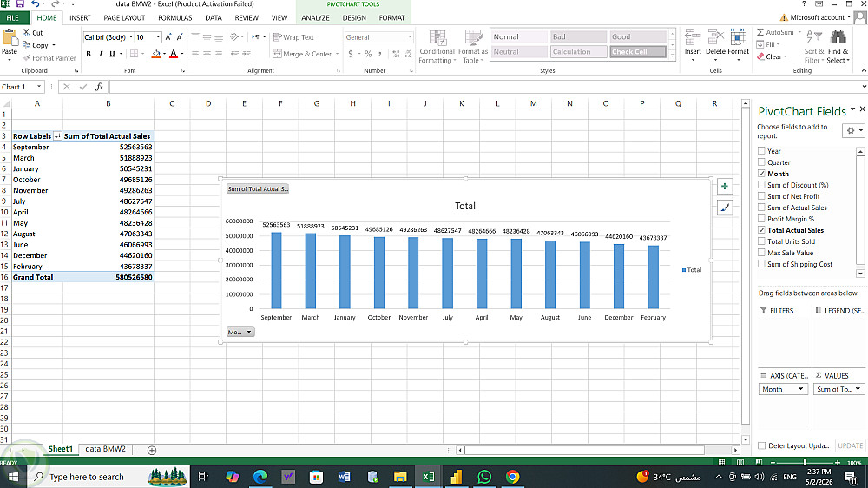868x488 pixels.
Task: Click the Chart Elements plus button
Action: (x=724, y=186)
